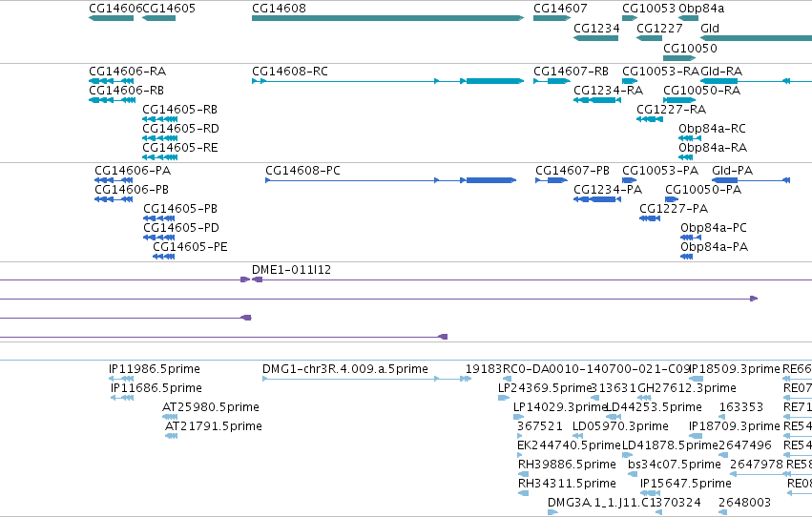This screenshot has width=812, height=517.
Task: Select protein CG14605-PD
Action: click(159, 238)
